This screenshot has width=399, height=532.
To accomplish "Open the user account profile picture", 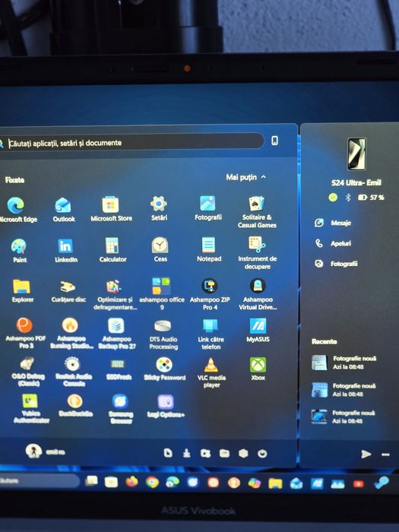I will [x=33, y=451].
